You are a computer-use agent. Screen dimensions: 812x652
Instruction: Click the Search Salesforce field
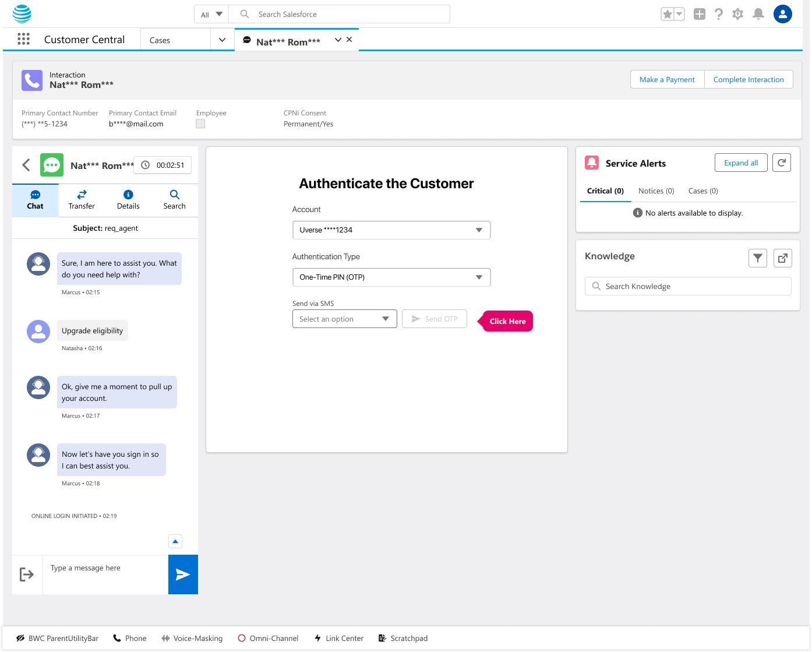pyautogui.click(x=340, y=14)
